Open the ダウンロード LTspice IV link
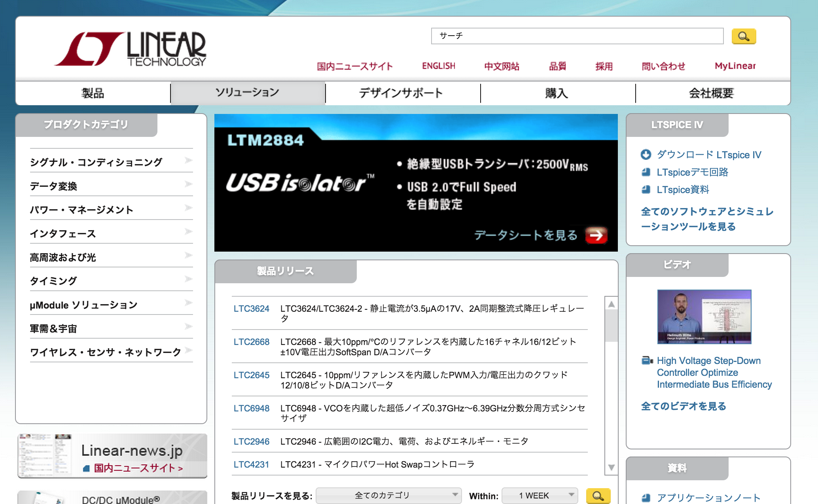 pos(709,155)
